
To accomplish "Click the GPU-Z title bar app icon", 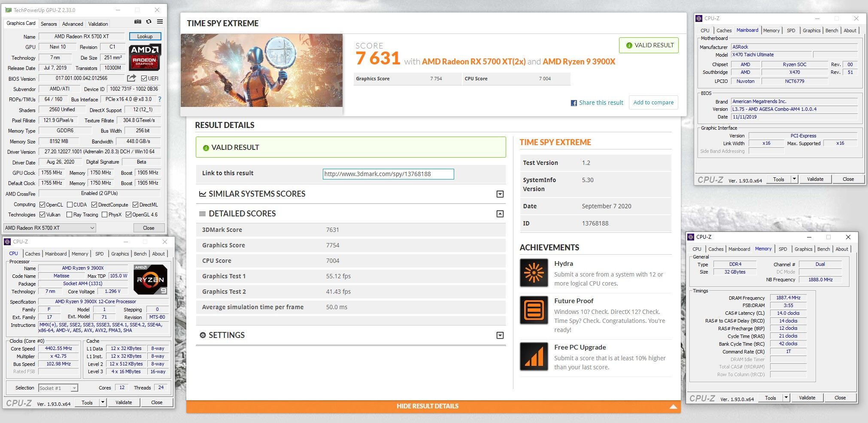I will (8, 10).
